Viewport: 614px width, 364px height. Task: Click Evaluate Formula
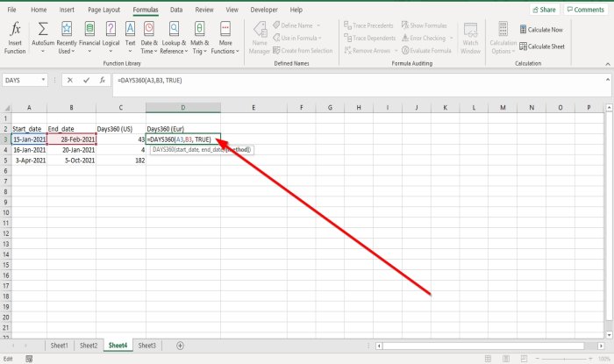(x=426, y=51)
